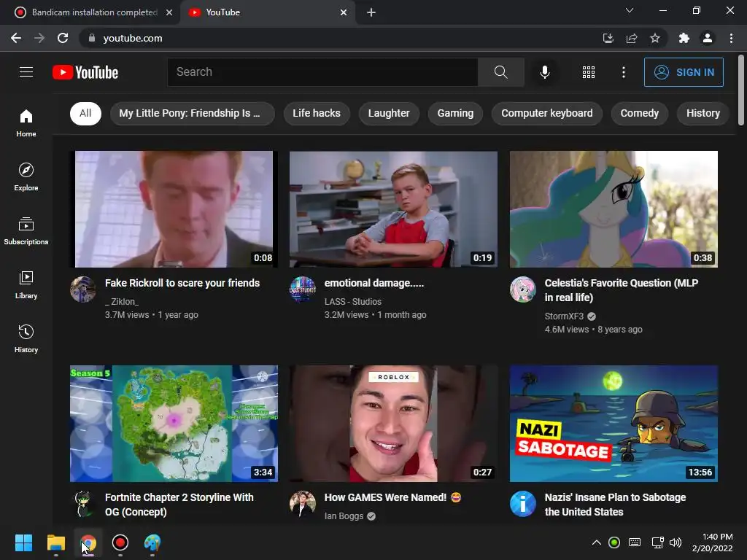Screen dimensions: 747x560
Task: Click the StormXF3 channel name
Action: pyautogui.click(x=564, y=316)
